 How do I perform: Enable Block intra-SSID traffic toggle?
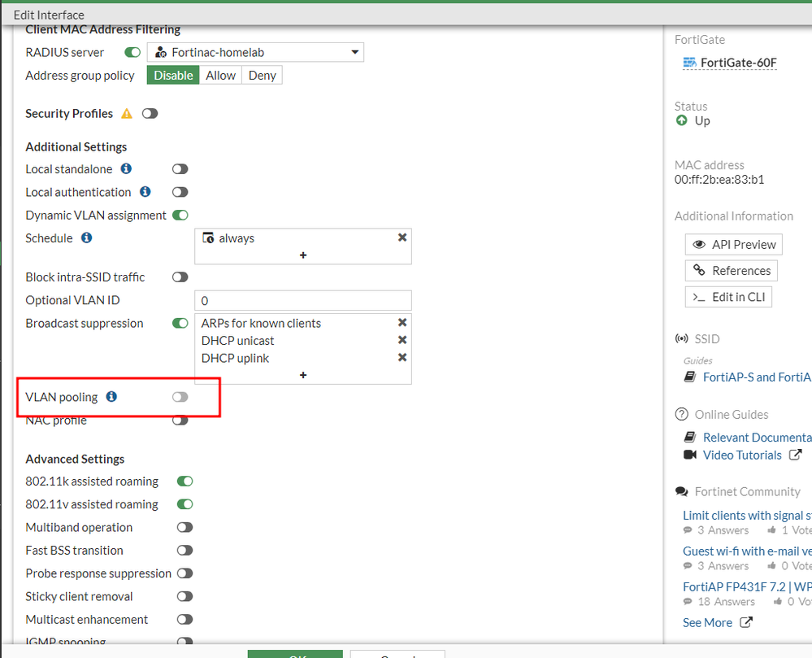pyautogui.click(x=180, y=277)
